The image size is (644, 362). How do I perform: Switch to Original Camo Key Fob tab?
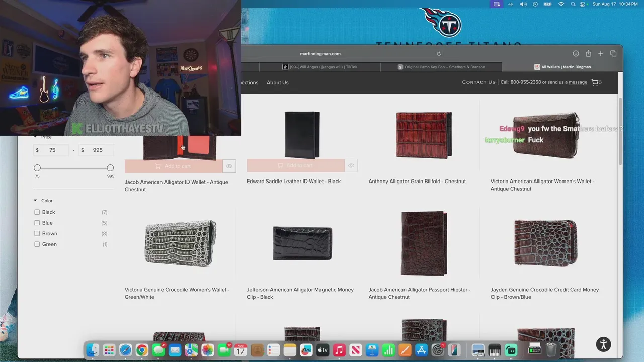pyautogui.click(x=441, y=67)
